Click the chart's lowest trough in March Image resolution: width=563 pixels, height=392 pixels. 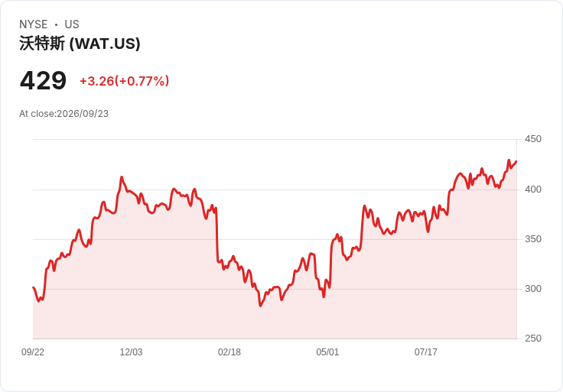click(260, 306)
